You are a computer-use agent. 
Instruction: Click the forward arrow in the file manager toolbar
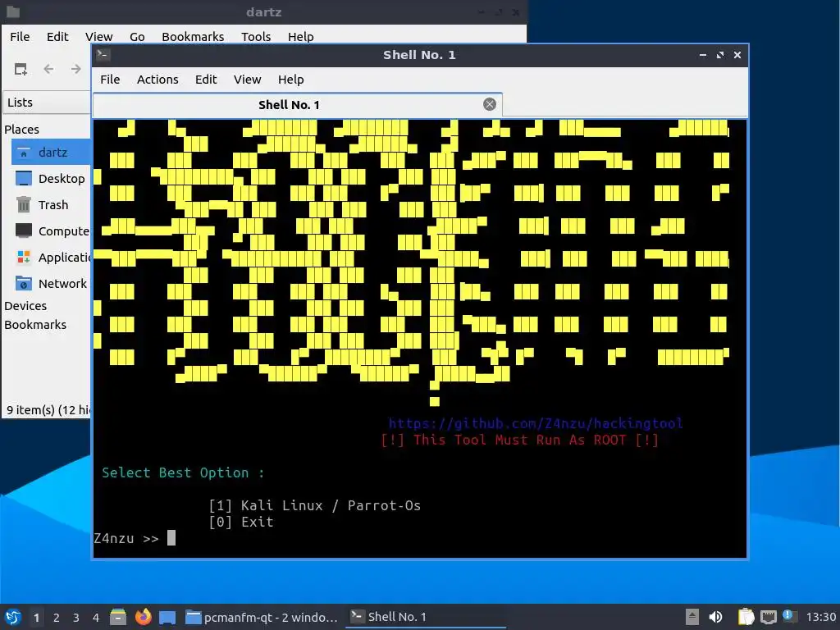[76, 69]
